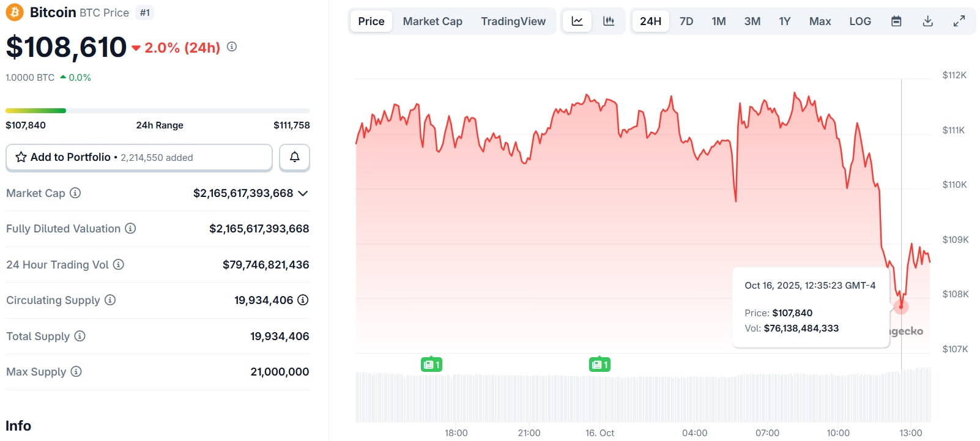Toggle the LOG scale option
This screenshot has width=980, height=441.
[x=860, y=21]
